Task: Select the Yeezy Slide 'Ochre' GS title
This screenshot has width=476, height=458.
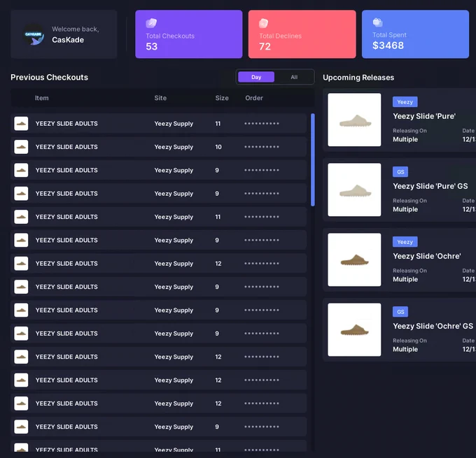Action: 433,326
